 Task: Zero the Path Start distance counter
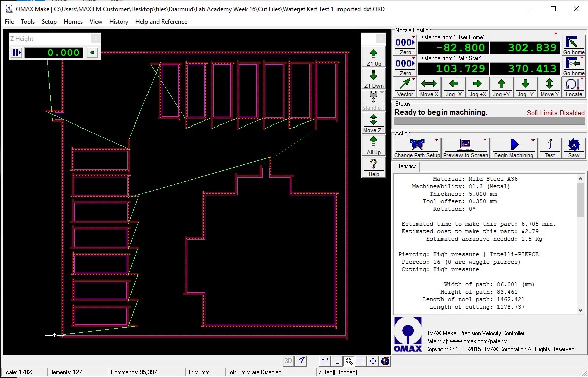pyautogui.click(x=405, y=66)
